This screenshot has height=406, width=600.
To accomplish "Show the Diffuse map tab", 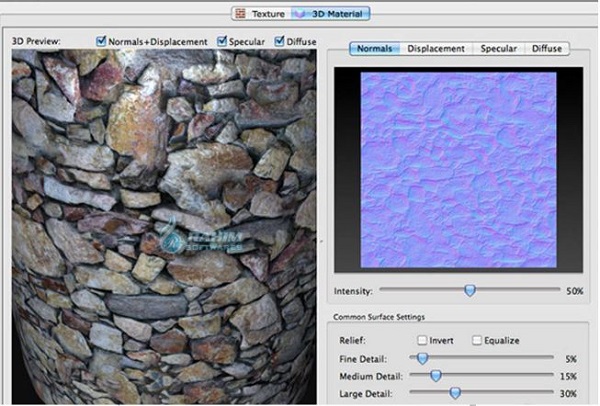I will (546, 48).
